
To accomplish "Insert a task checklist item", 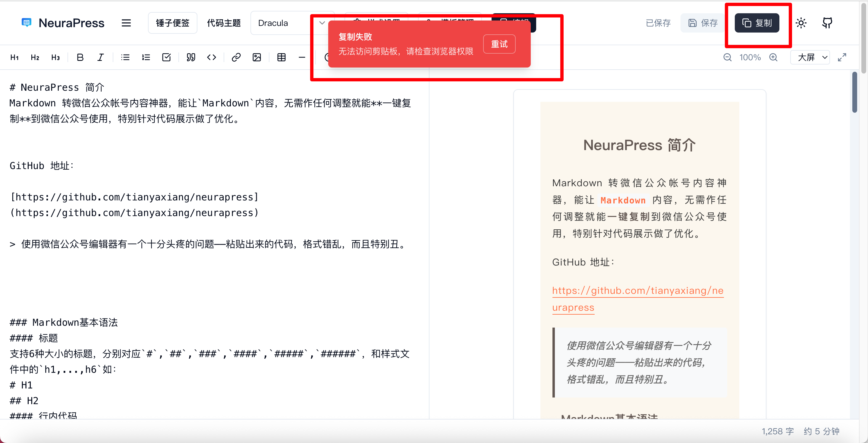I will [x=166, y=57].
